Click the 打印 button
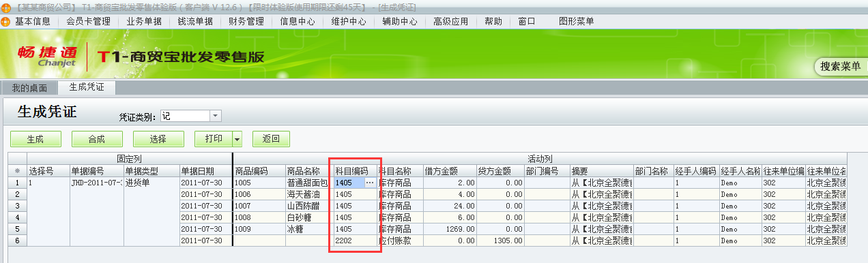This screenshot has height=263, width=868. [214, 139]
